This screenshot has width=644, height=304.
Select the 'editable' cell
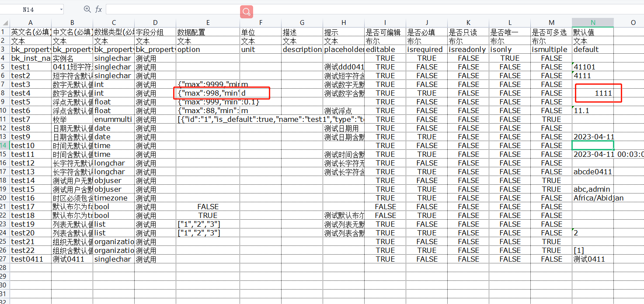(385, 49)
